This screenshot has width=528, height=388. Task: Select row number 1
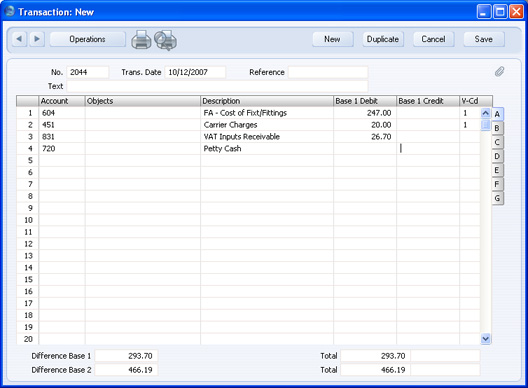pos(28,113)
